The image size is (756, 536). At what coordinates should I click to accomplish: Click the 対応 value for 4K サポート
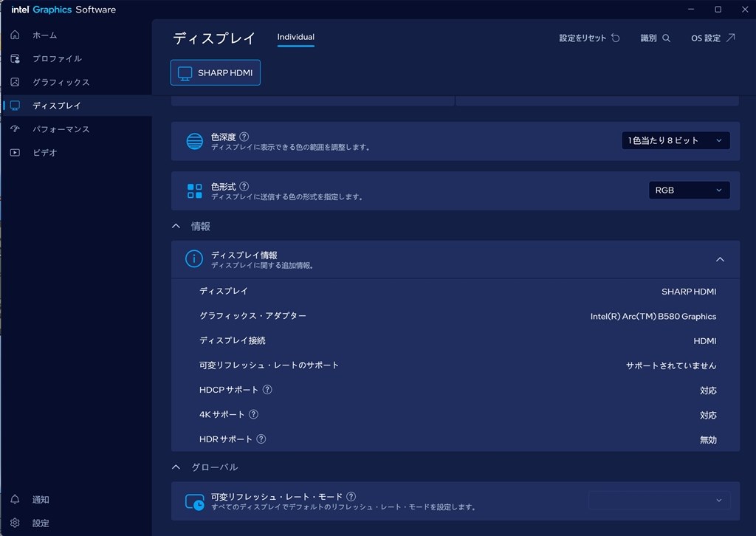tap(708, 415)
